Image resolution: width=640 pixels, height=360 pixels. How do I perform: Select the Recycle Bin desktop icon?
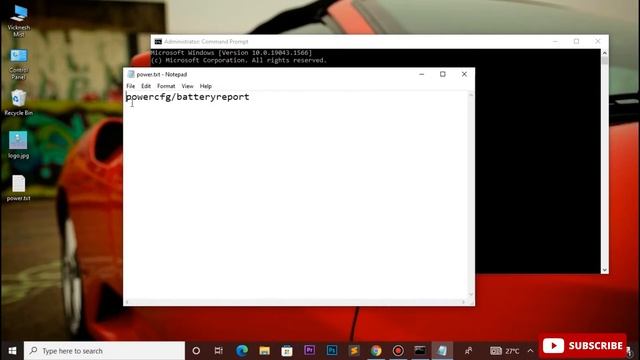19,103
